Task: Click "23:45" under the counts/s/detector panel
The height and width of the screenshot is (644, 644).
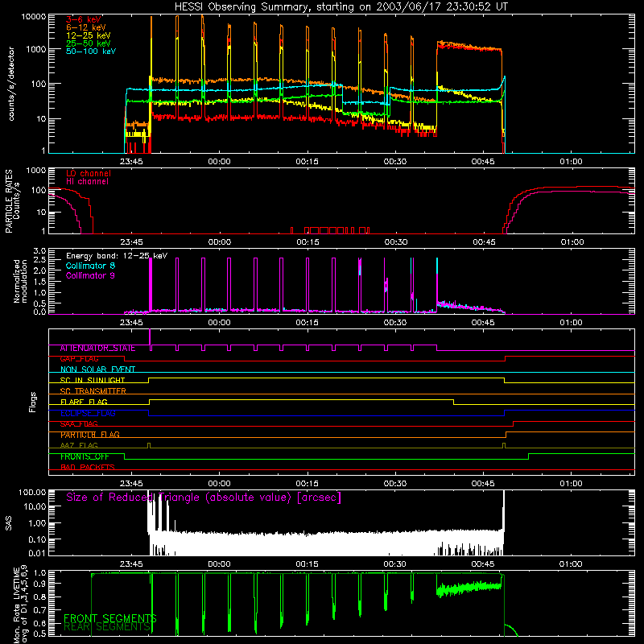Action: [131, 162]
